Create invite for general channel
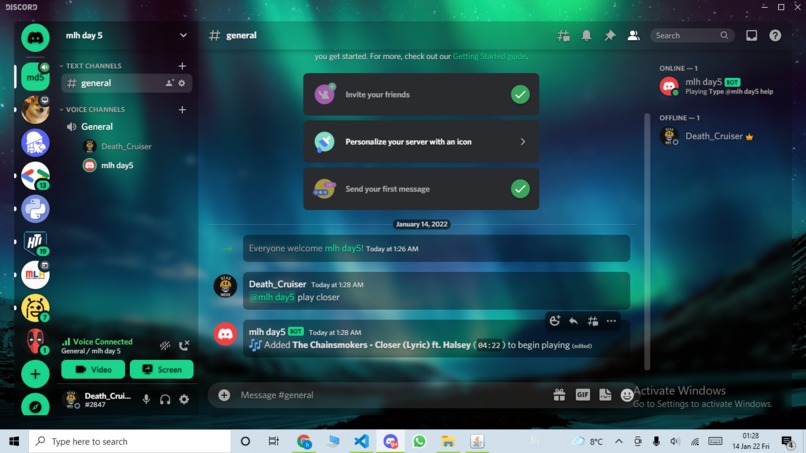Screen dimensions: 806x453 pyautogui.click(x=169, y=83)
